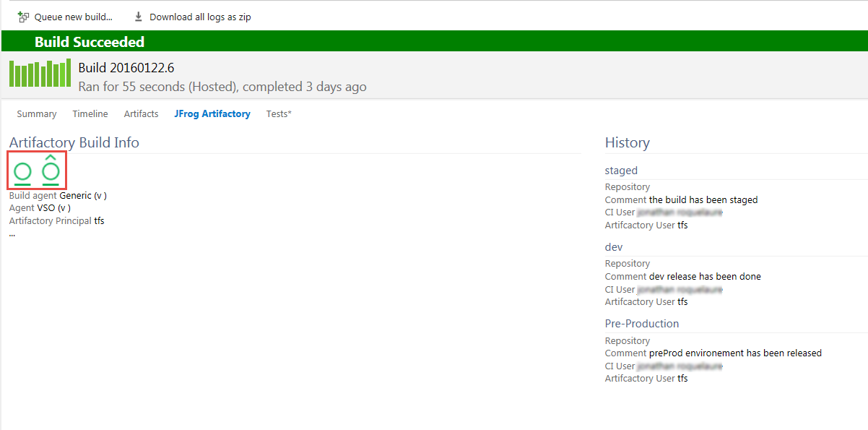Expand the ellipsis under Artifactory Principal

tap(12, 233)
